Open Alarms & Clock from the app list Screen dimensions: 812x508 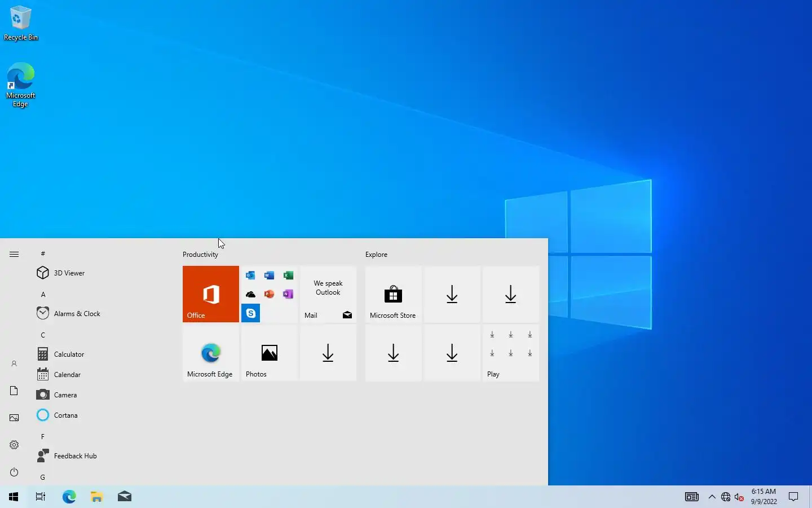tap(101, 314)
